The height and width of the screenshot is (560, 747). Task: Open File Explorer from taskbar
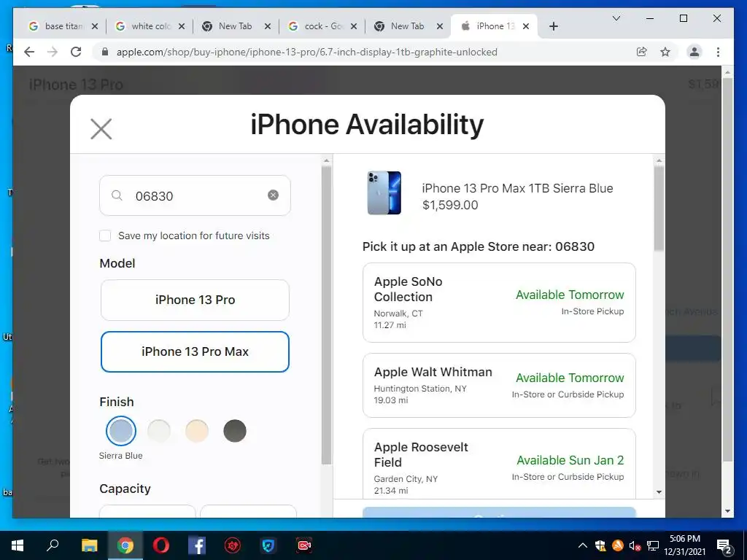89,545
